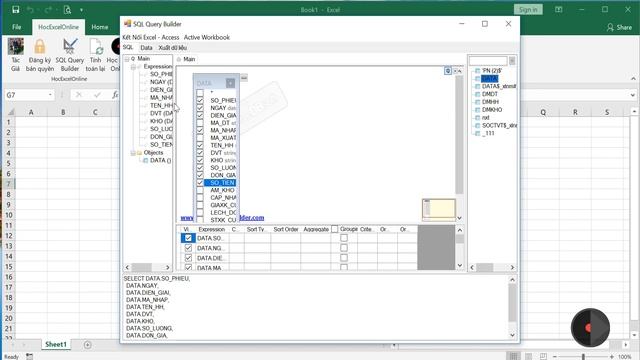Select the HocExcelOnline ribbon tab

(x=58, y=27)
